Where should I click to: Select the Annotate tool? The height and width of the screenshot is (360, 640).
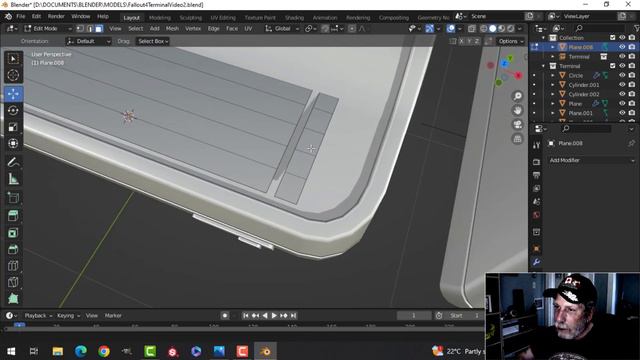[x=13, y=162]
